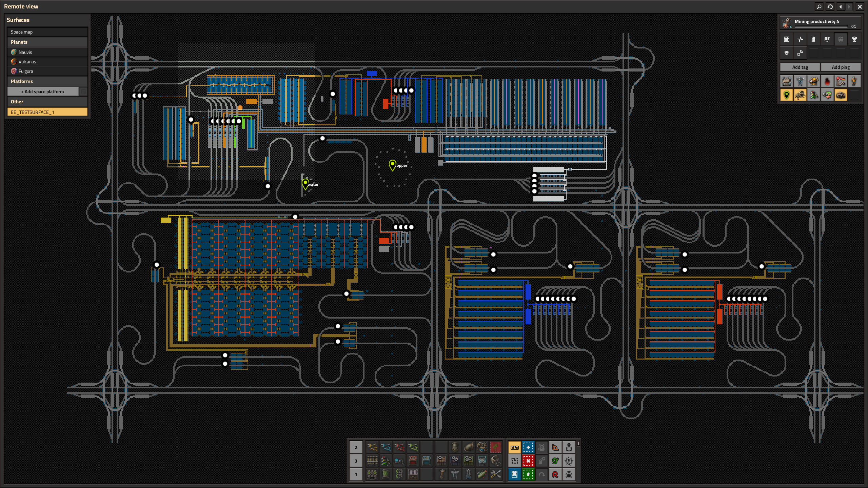Click the green spiral shortcut icon
Screen dimensions: 868x488
point(555,461)
